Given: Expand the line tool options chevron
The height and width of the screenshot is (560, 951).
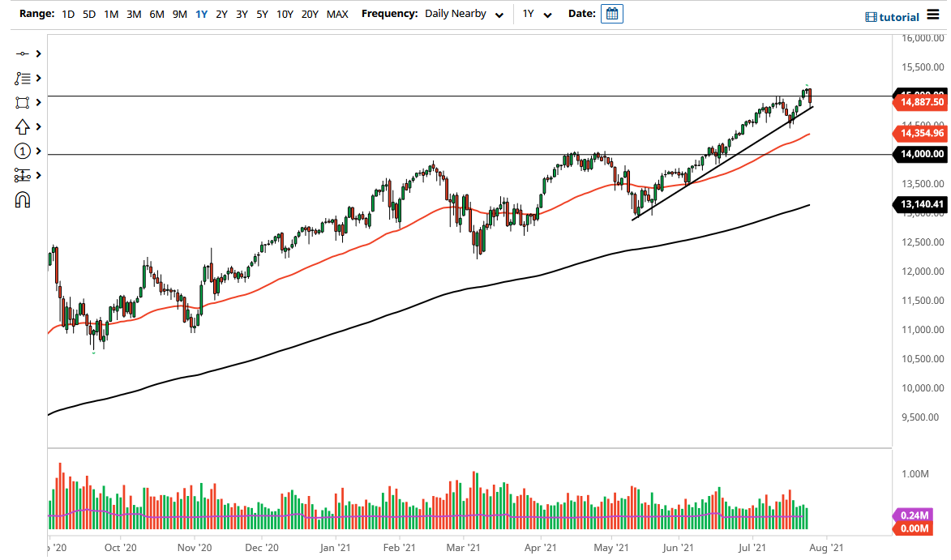Looking at the screenshot, I should [36, 53].
